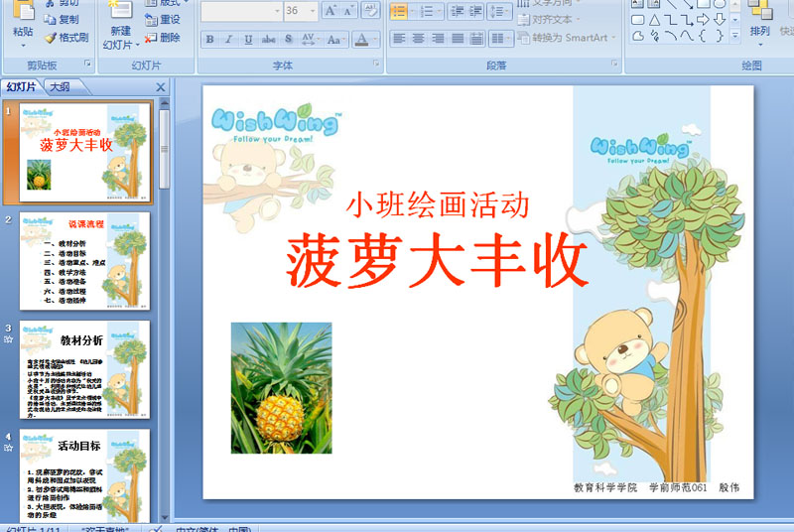The width and height of the screenshot is (794, 532).
Task: Toggle justify text alignment
Action: coord(458,39)
